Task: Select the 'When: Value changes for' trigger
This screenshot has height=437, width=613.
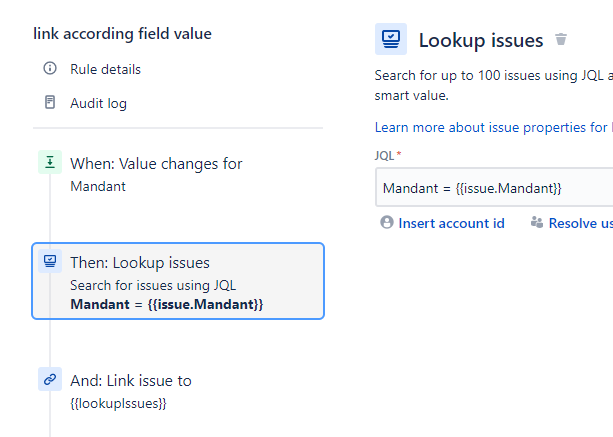Action: 156,164
